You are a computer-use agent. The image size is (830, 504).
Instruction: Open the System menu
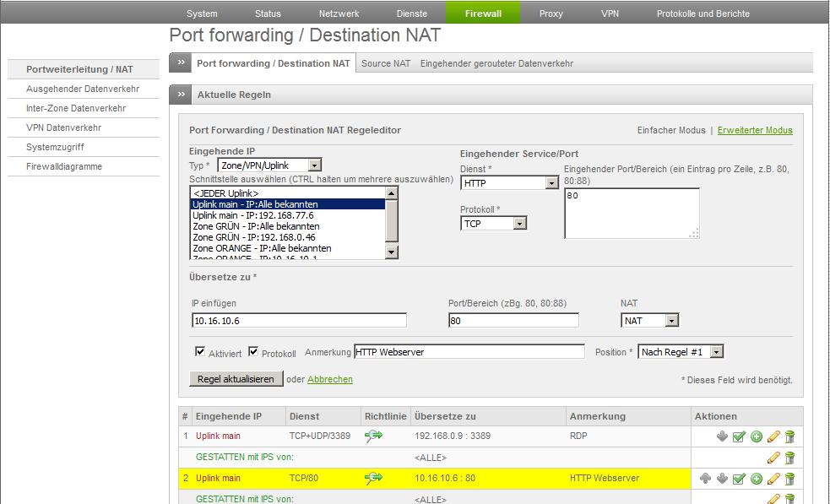(202, 14)
